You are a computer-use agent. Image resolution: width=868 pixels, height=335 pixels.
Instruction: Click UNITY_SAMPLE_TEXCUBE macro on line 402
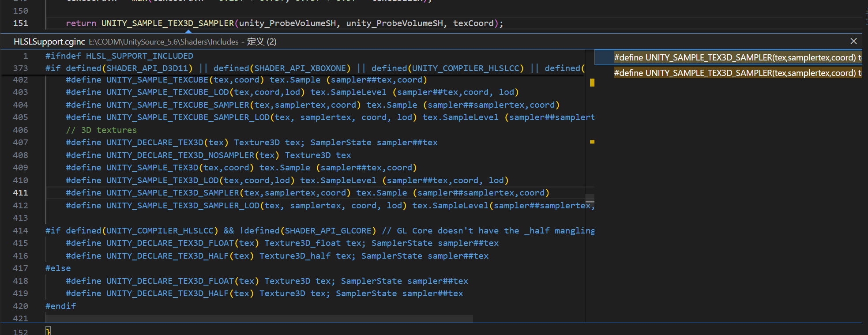[157, 80]
